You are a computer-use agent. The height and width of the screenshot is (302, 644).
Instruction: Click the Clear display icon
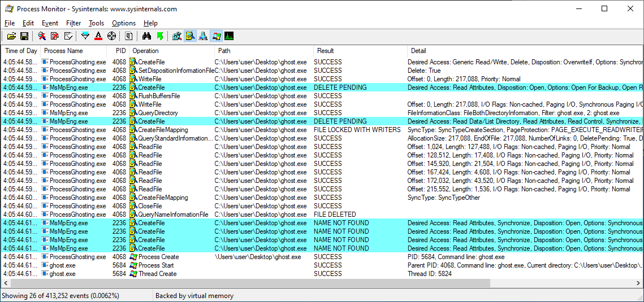[68, 36]
